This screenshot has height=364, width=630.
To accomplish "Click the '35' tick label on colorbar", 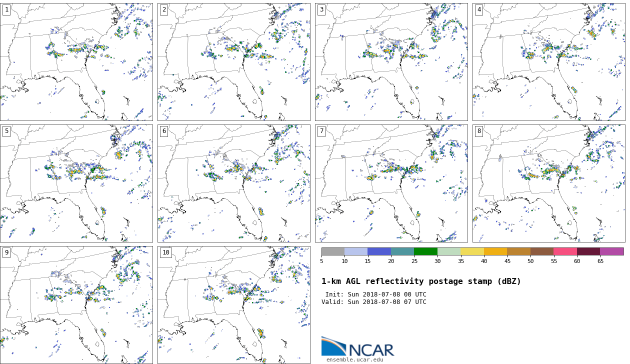I will pyautogui.click(x=460, y=261).
